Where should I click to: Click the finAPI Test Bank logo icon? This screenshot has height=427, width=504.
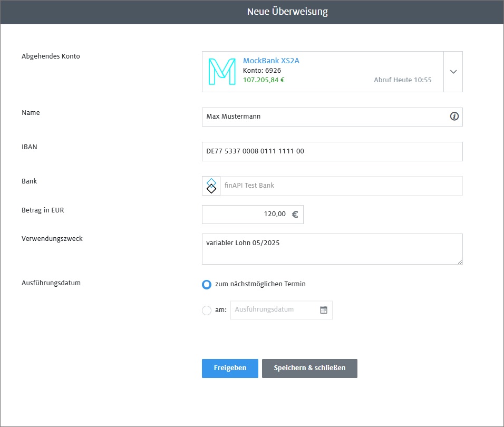coord(211,186)
